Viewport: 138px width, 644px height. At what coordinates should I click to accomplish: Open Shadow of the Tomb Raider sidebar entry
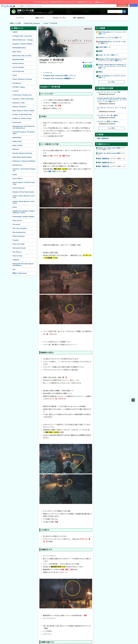pyautogui.click(x=23, y=192)
